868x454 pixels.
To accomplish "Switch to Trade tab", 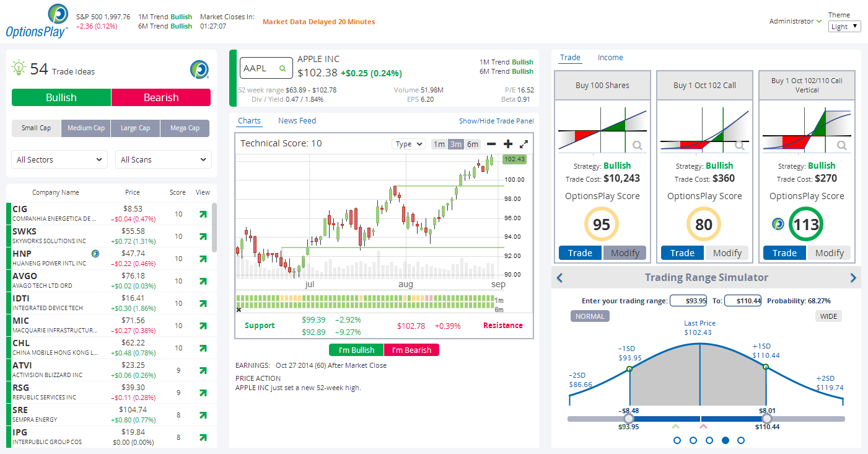I will point(570,58).
